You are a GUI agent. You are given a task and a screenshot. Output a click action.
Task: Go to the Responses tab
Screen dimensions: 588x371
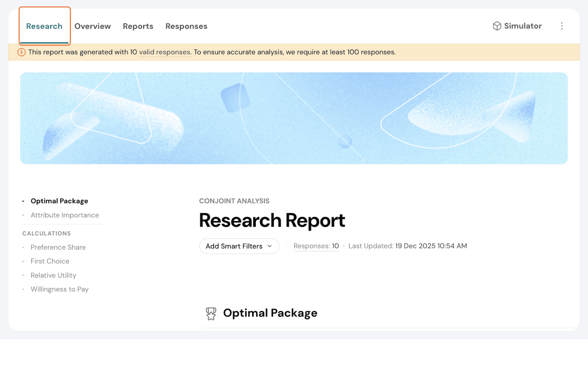(186, 26)
